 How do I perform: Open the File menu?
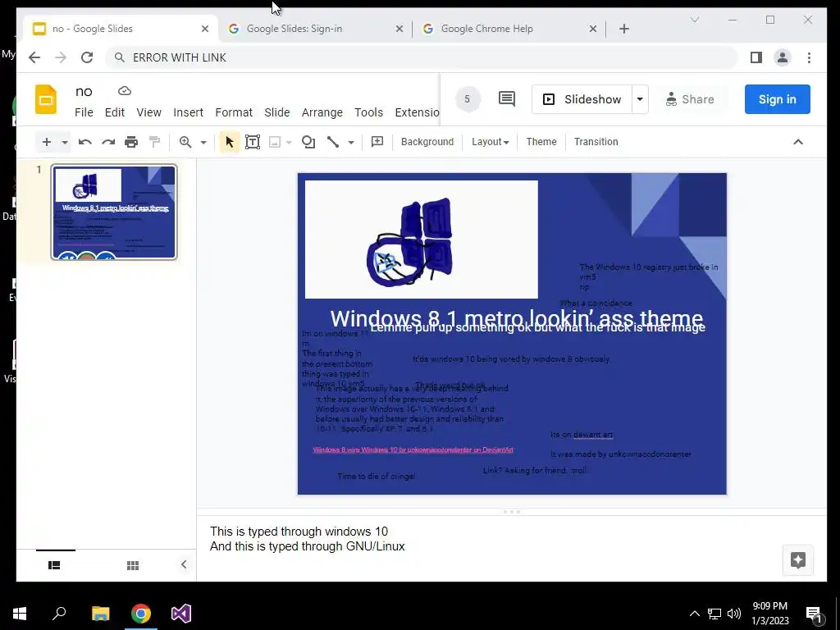click(x=84, y=112)
